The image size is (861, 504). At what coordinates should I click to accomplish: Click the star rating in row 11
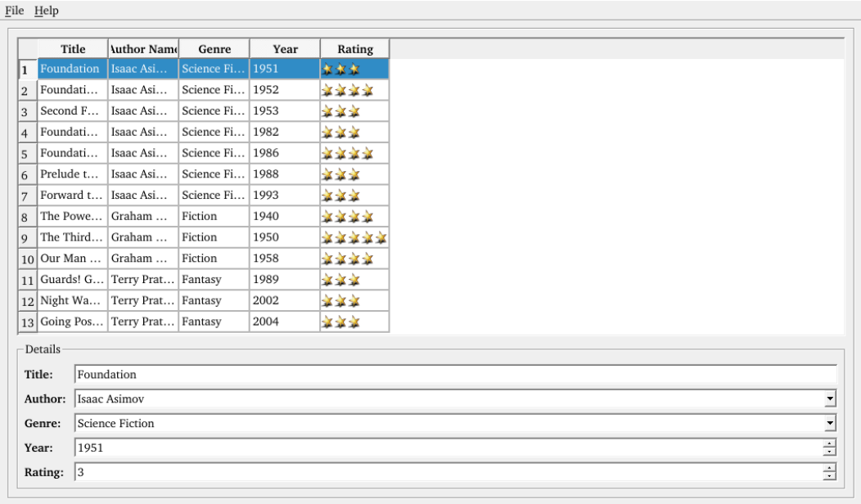click(x=340, y=280)
